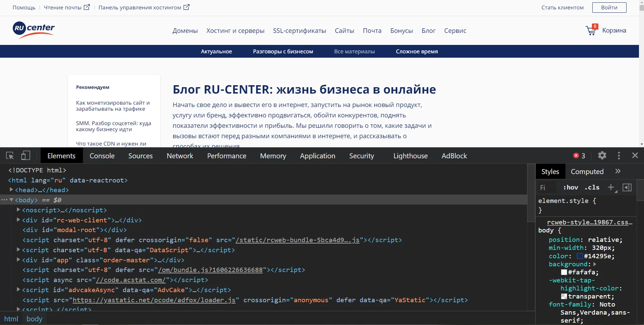Open article Как монетизировать сайт
644x325 pixels.
(113, 106)
